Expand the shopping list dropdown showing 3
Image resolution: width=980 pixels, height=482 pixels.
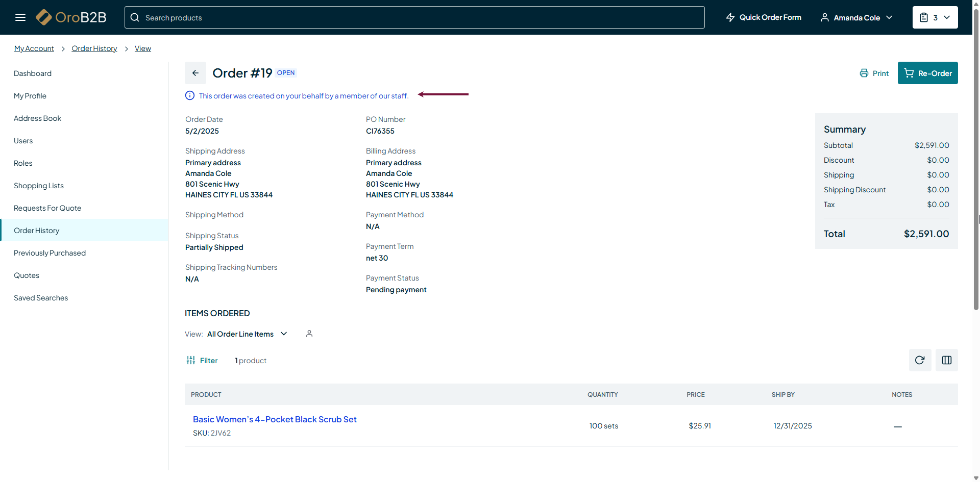[x=935, y=17]
